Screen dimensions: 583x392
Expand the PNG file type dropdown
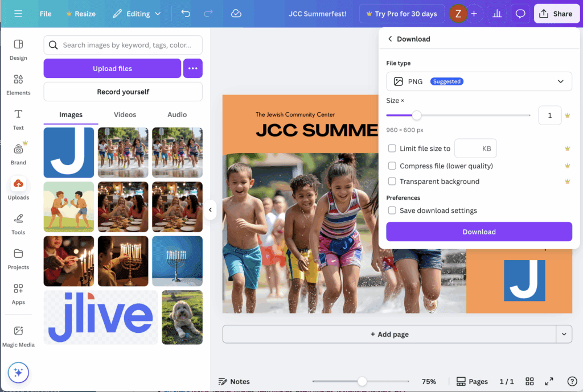point(479,81)
